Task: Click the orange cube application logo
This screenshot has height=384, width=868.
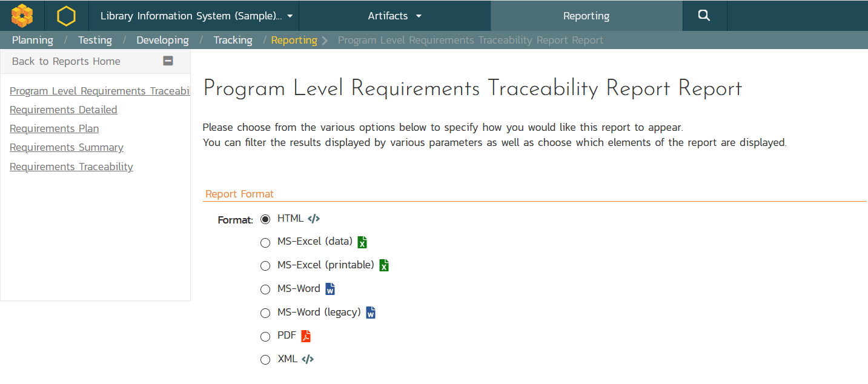Action: coord(22,16)
